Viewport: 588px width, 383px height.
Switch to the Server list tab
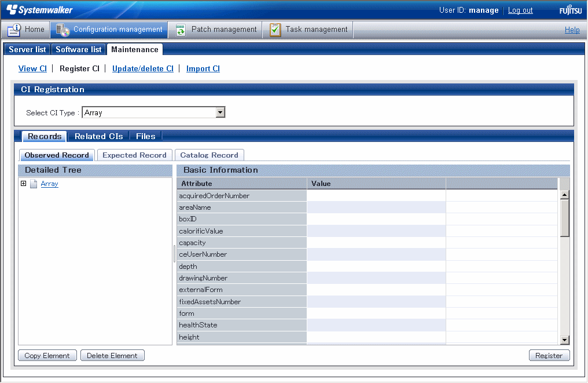27,50
